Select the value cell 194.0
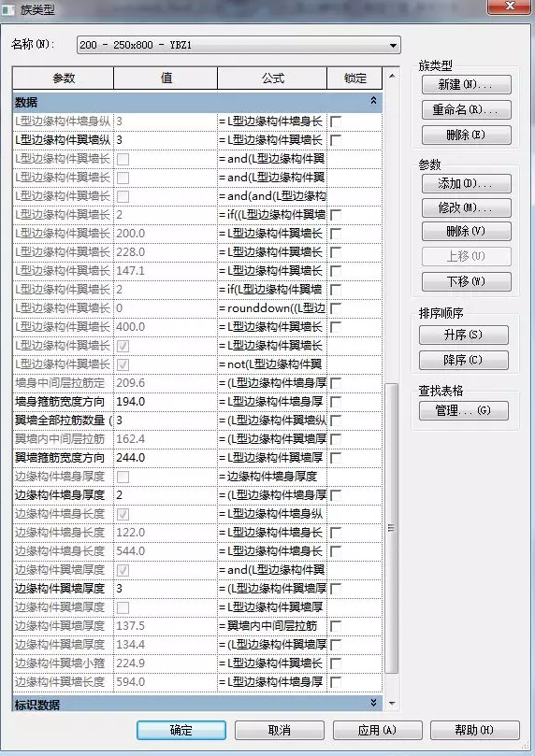Viewport: 535px width, 756px height. coord(166,402)
